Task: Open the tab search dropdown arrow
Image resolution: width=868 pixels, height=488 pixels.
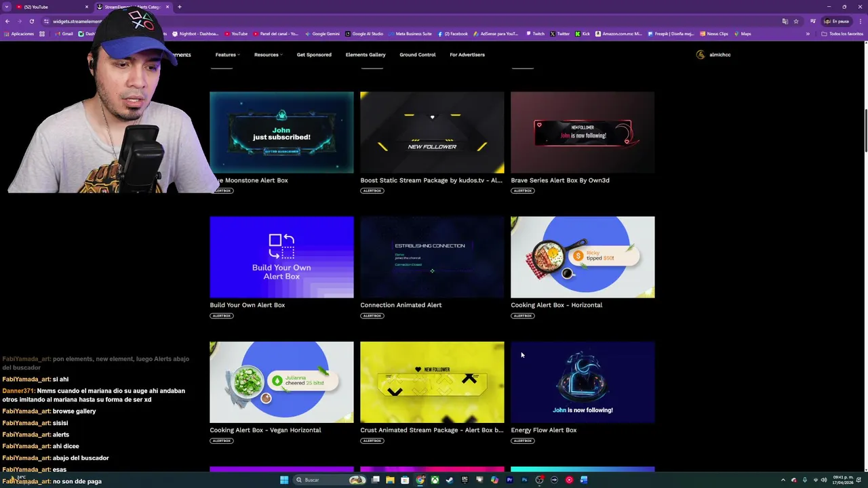Action: point(6,7)
